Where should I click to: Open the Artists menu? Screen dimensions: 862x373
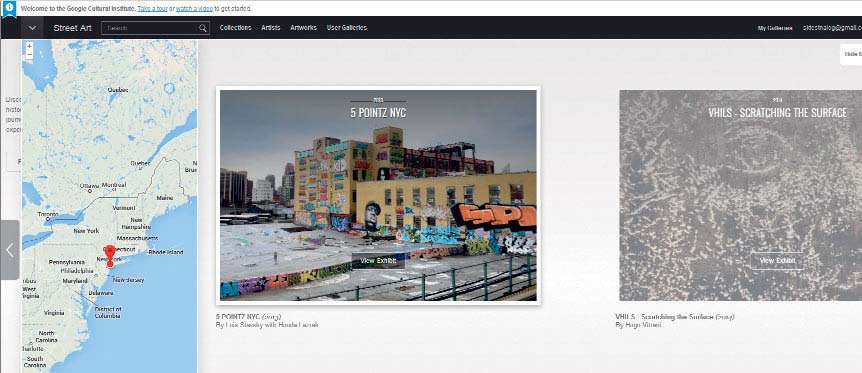pyautogui.click(x=270, y=28)
